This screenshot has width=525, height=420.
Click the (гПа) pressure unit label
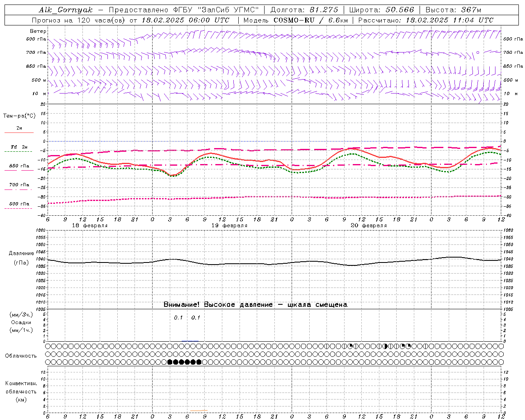point(21,263)
